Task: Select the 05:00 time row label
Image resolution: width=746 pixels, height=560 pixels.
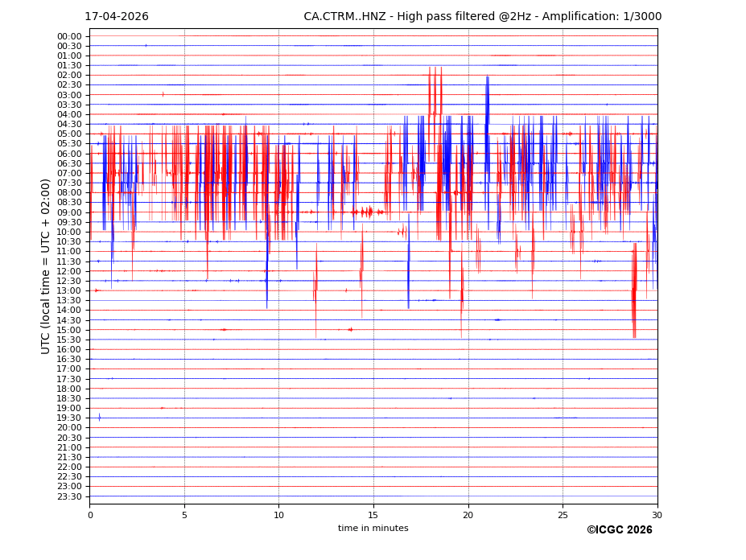Action: pyautogui.click(x=69, y=134)
